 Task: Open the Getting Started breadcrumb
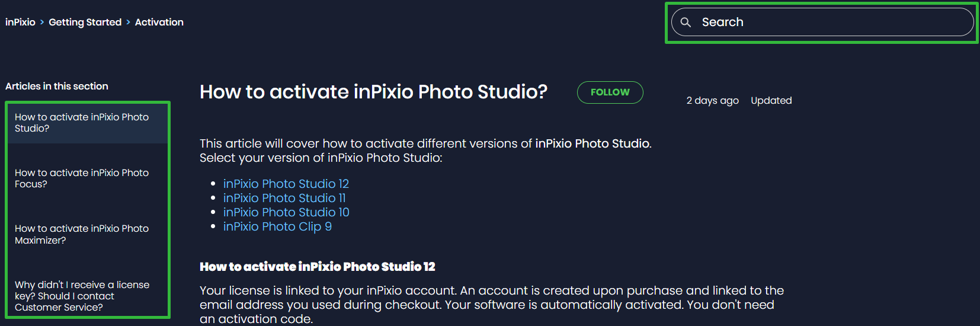click(x=85, y=22)
